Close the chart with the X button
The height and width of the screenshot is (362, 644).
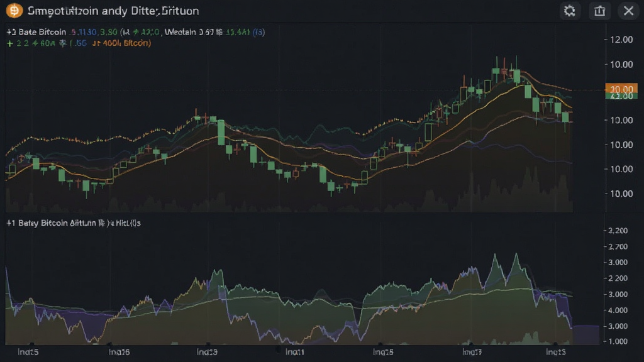pyautogui.click(x=628, y=11)
